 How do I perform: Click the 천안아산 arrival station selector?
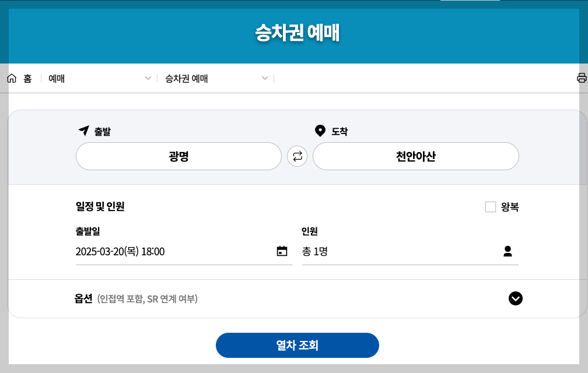[416, 156]
